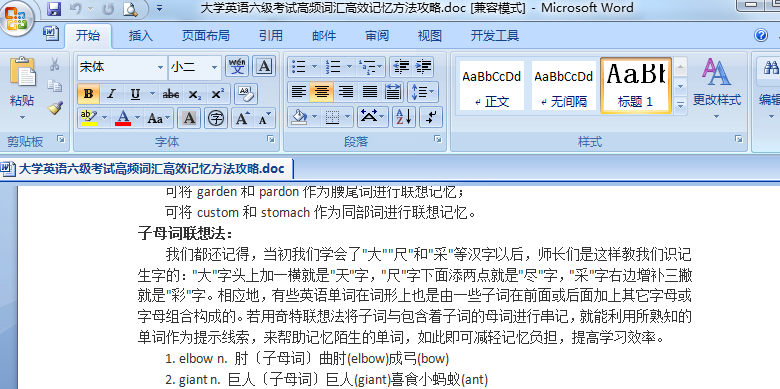Open line spacing options
Screen dimensions: 780x389
[422, 92]
